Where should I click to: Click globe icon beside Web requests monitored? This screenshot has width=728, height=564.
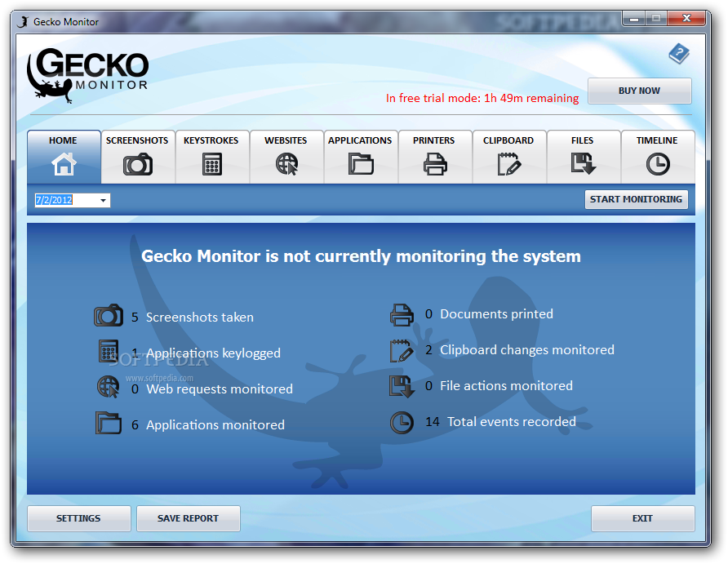coord(109,387)
